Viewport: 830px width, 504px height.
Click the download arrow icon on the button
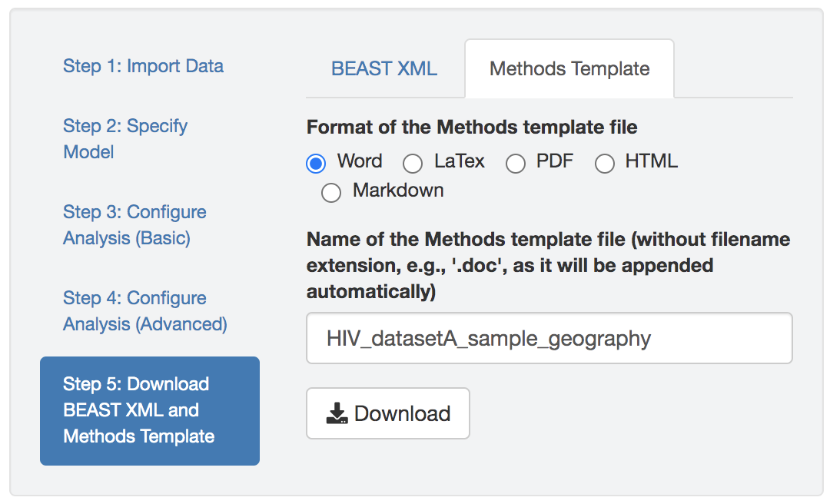point(337,414)
